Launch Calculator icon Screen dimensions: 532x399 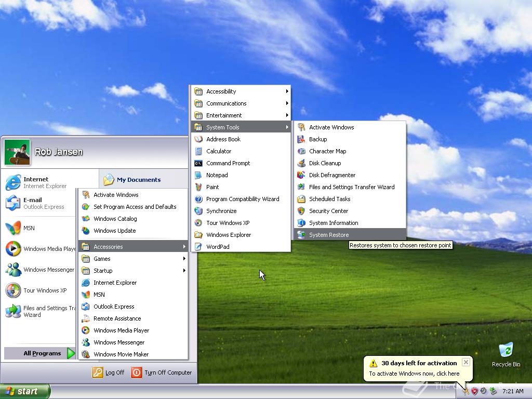[198, 151]
